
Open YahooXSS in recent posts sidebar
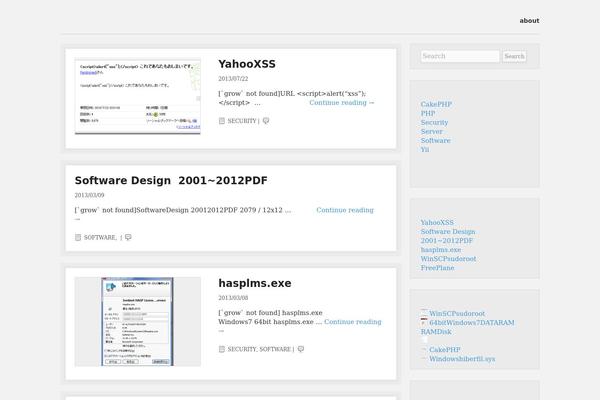[x=437, y=222]
